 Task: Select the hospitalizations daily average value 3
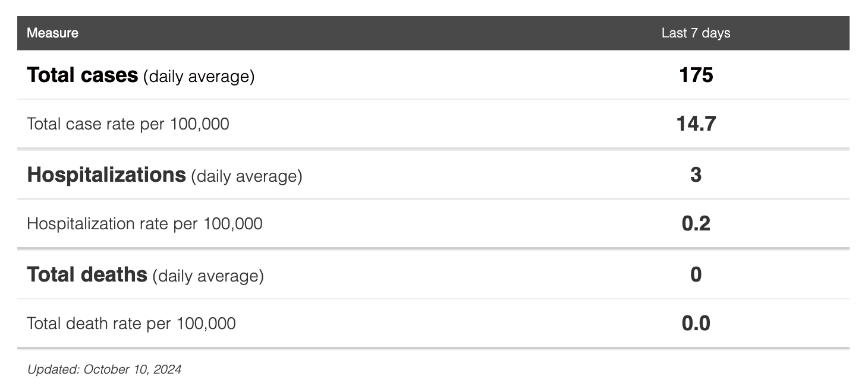(696, 175)
